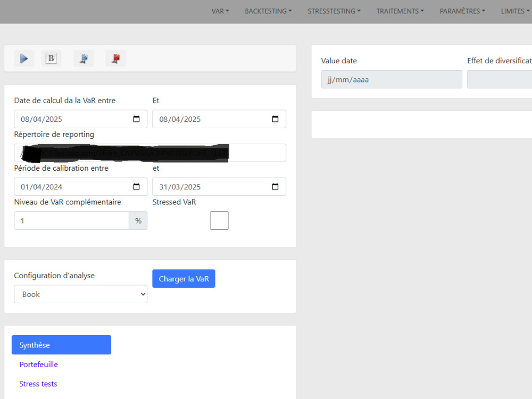This screenshot has height=399, width=532.
Task: Open calendar picker for VaR end date
Action: pos(275,119)
